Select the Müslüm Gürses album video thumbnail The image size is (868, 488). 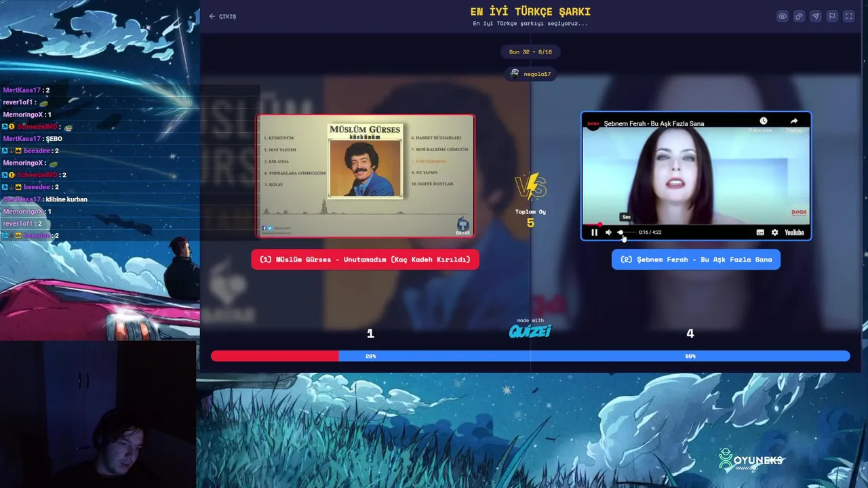[x=366, y=176]
